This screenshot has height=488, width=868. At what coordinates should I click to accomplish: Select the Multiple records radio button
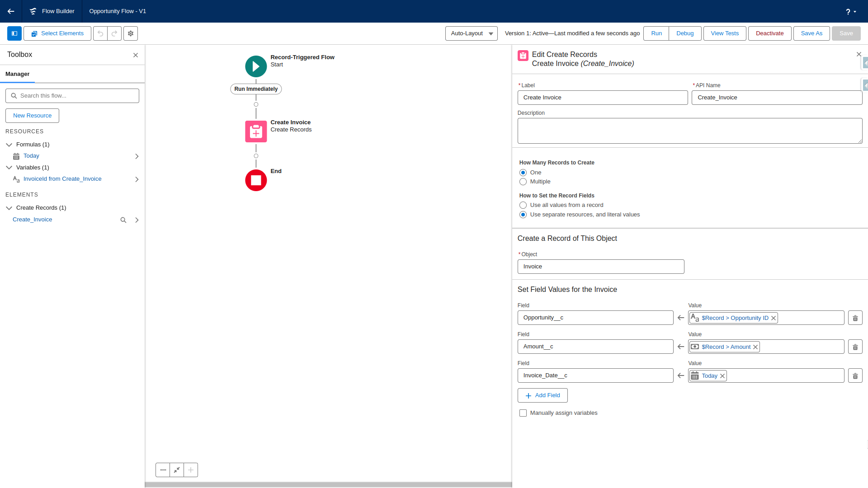pos(523,182)
